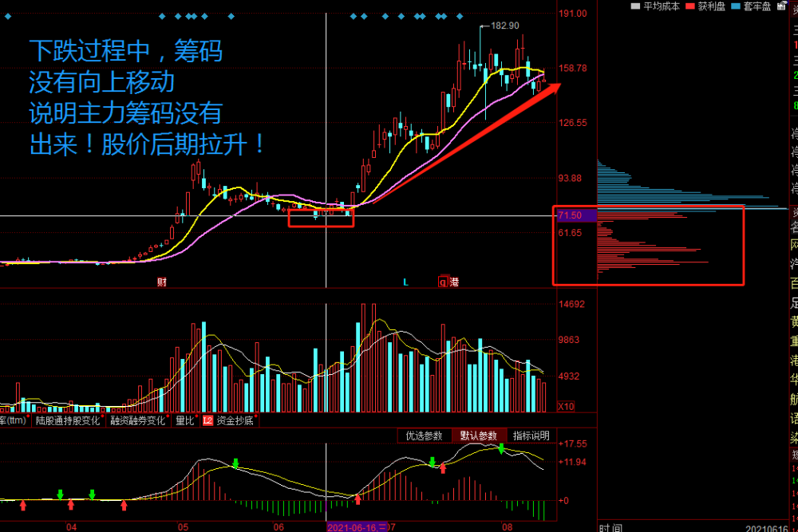The width and height of the screenshot is (798, 532).
Task: Click the red 获利盘 color swatch
Action: pos(691,7)
